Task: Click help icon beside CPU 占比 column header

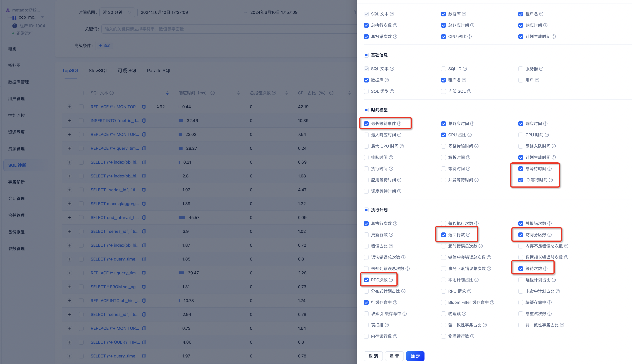Action: 331,93
